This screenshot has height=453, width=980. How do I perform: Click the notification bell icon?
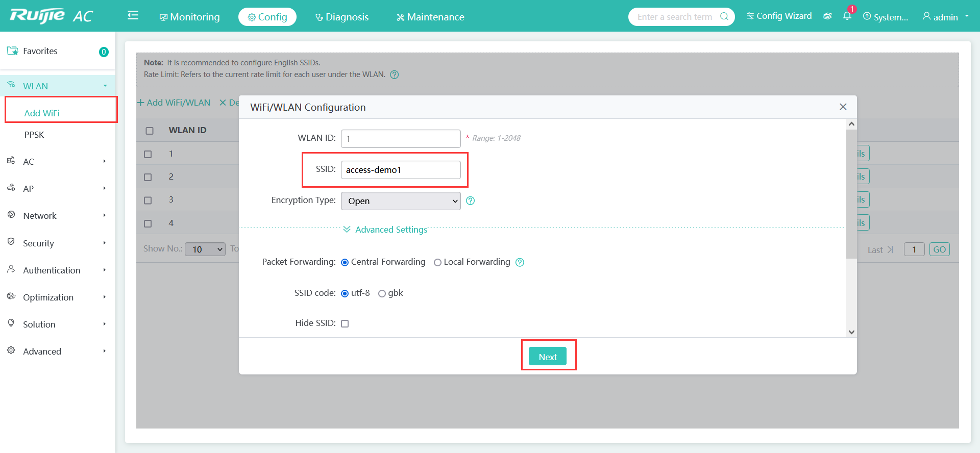(847, 16)
